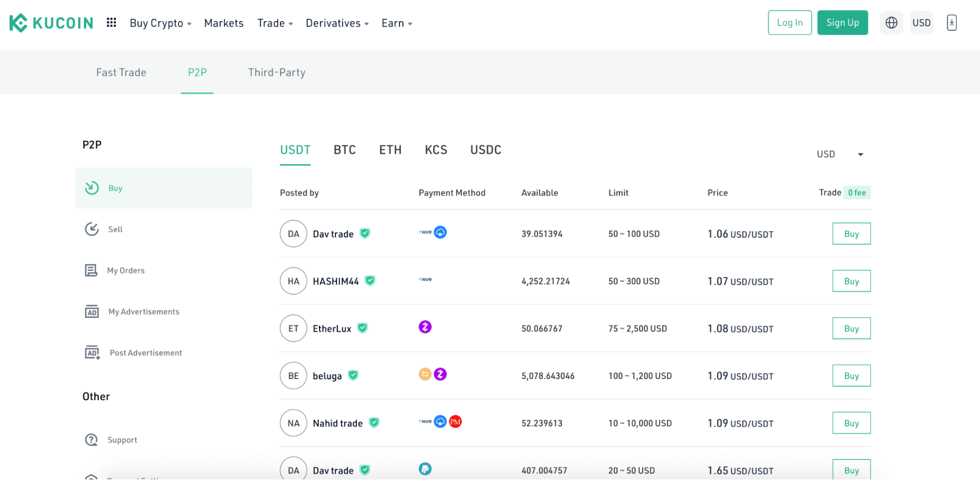Buy from Dav trade at 1.06
980x480 pixels.
tap(852, 234)
